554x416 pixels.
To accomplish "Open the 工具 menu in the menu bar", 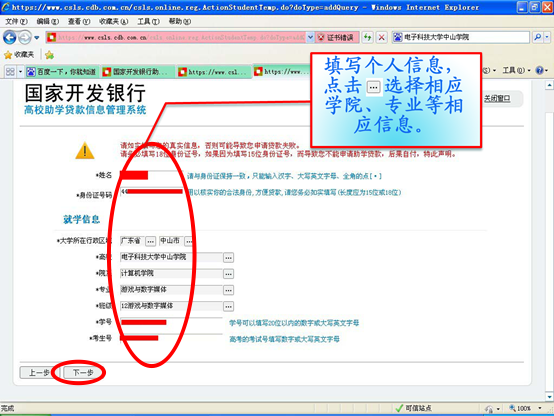I will [148, 22].
